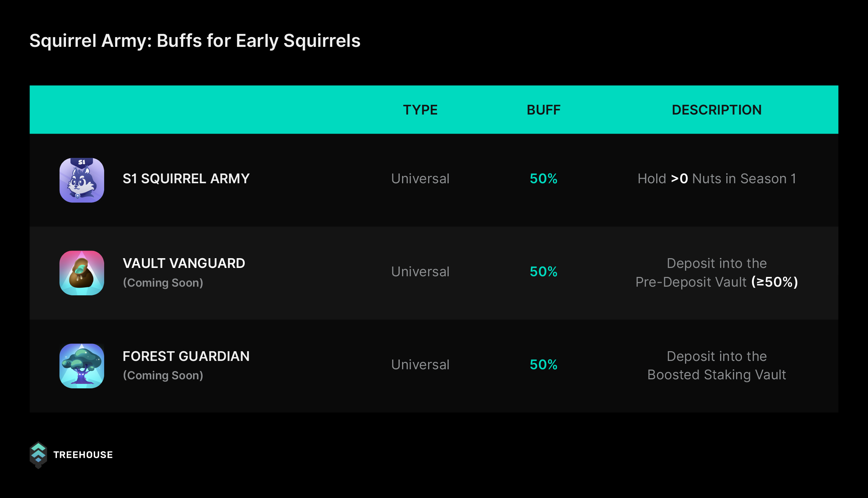Click Hold >0 Nuts in Season 1 text

click(717, 179)
